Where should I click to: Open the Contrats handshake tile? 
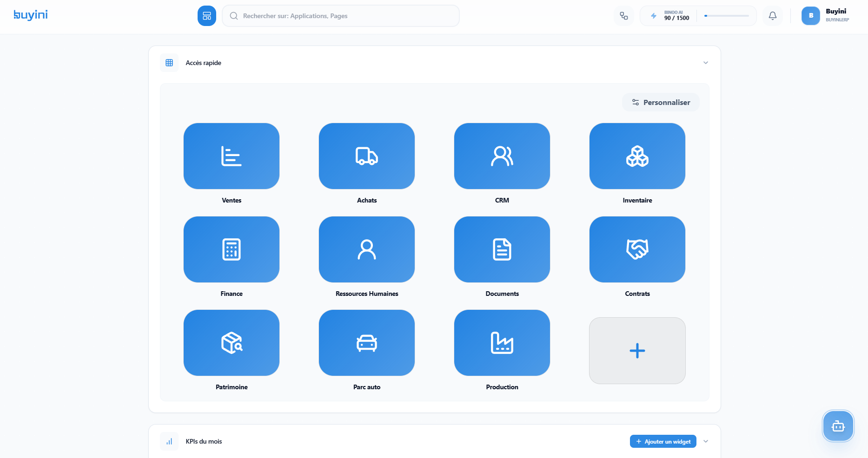point(637,249)
